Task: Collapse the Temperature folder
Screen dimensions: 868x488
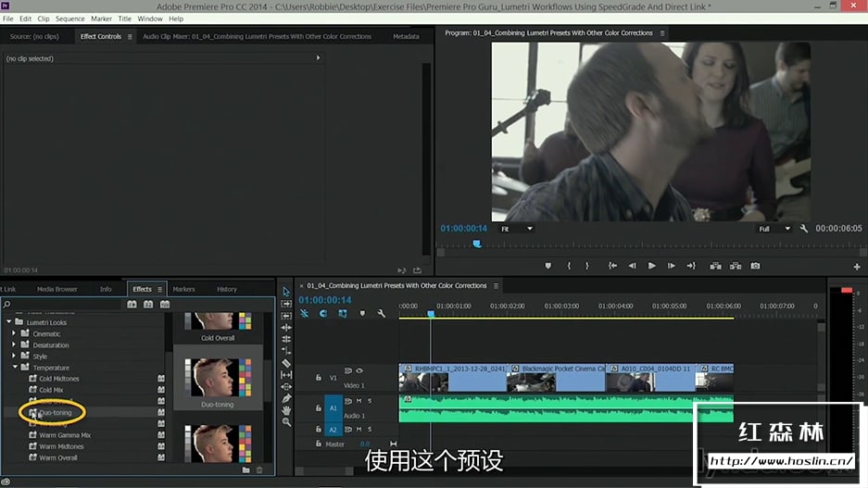Action: (15, 367)
